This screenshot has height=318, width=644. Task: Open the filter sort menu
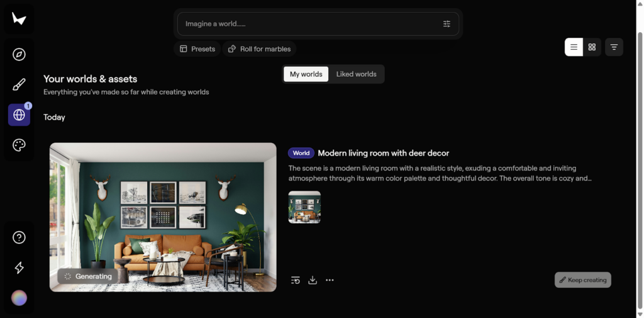(x=614, y=47)
